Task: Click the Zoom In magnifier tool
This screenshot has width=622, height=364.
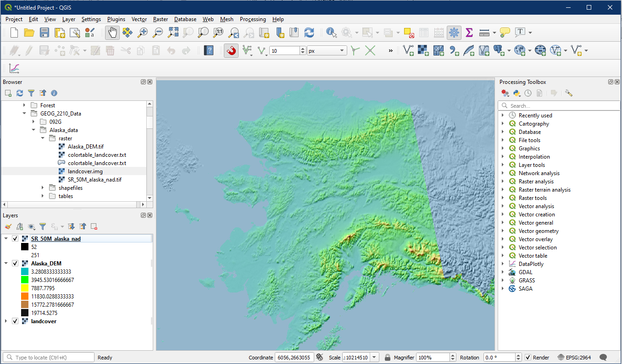Action: click(x=143, y=33)
